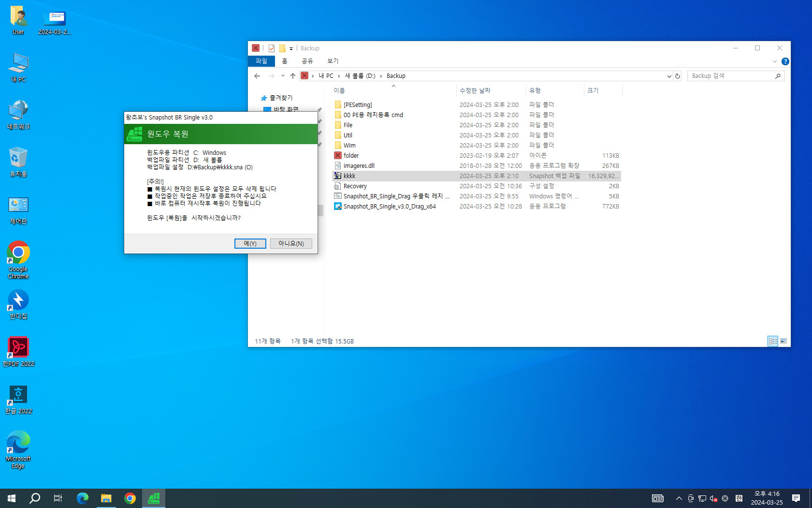
Task: Switch to details view layout icon
Action: pos(773,341)
